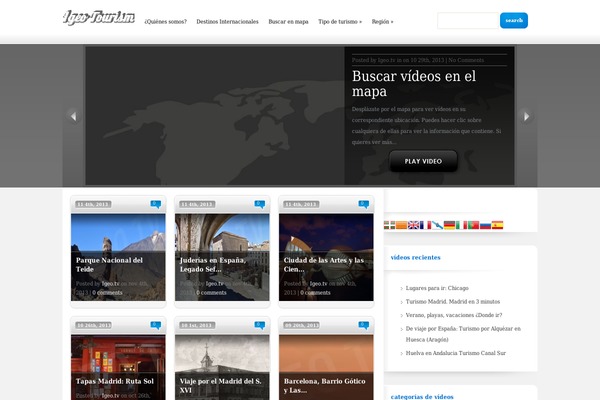Click the 'vídeos recientes' heading
This screenshot has height=400, width=600.
(416, 258)
